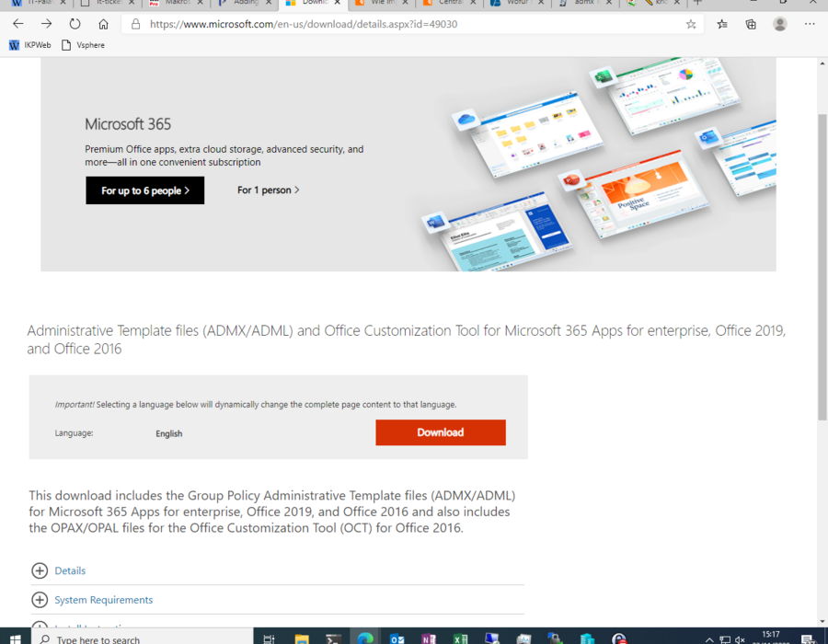Screen dimensions: 828x644
Task: Go back to the previous page
Action: coord(18,24)
